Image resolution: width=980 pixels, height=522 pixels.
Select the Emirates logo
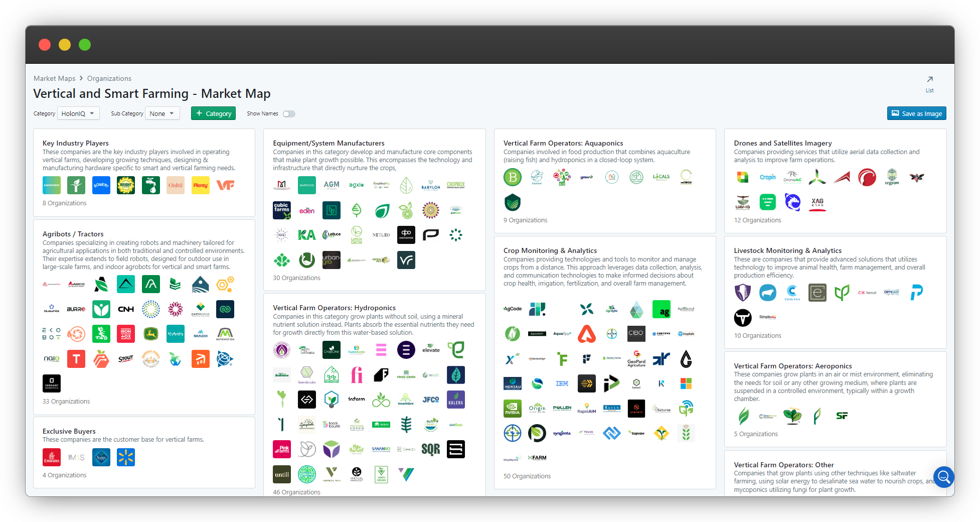(52, 457)
